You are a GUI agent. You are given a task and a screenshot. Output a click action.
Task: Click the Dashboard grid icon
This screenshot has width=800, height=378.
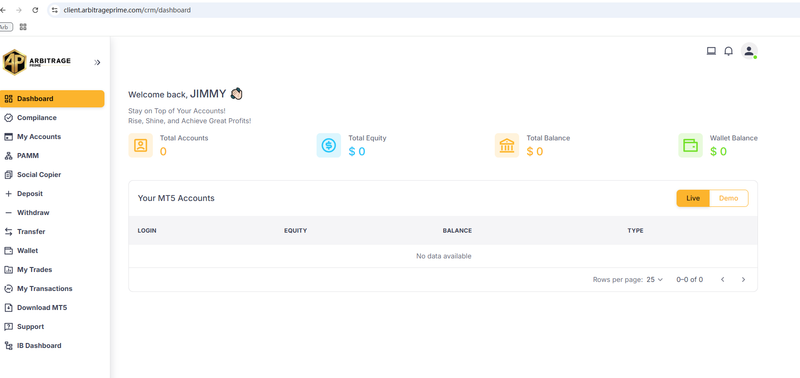8,99
